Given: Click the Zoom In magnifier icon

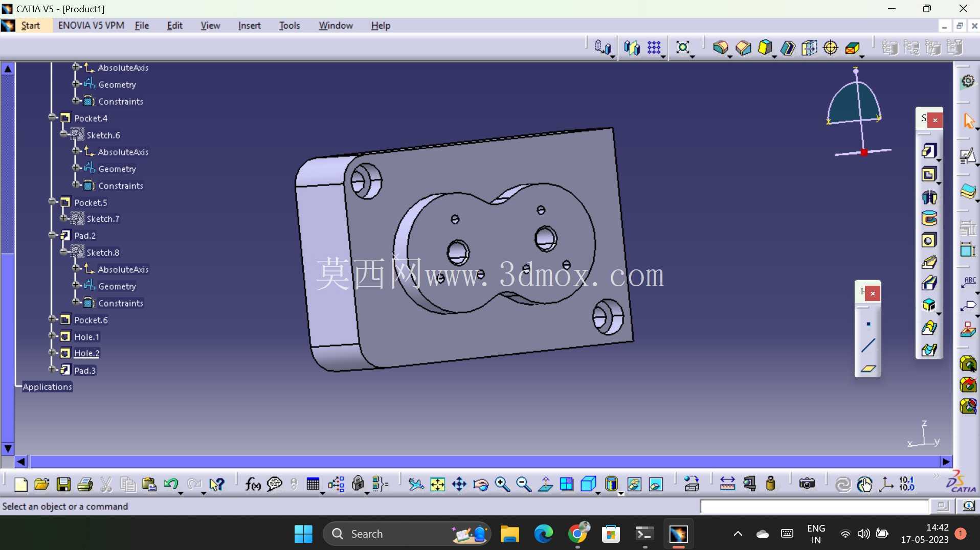Looking at the screenshot, I should (x=502, y=484).
